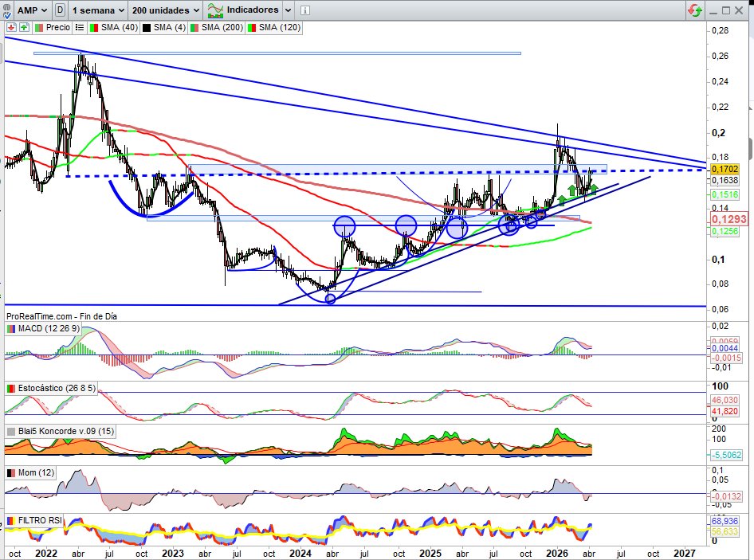Expand the arrow next to Indicadores
Screen dimensions: 754x560
click(x=288, y=10)
